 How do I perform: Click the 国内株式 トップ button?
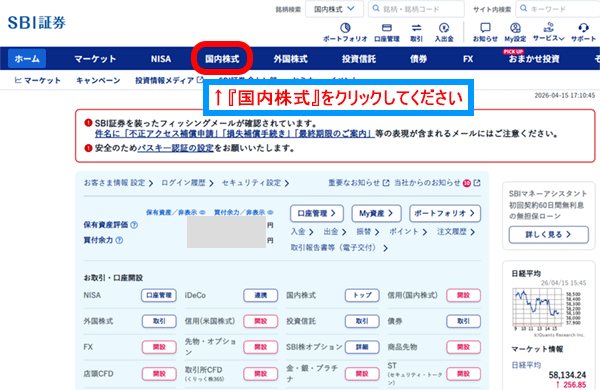[362, 295]
